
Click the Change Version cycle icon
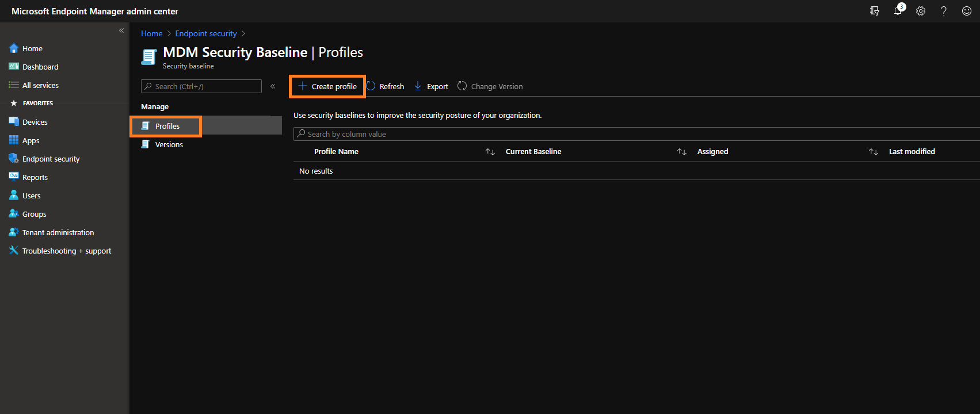pyautogui.click(x=462, y=86)
